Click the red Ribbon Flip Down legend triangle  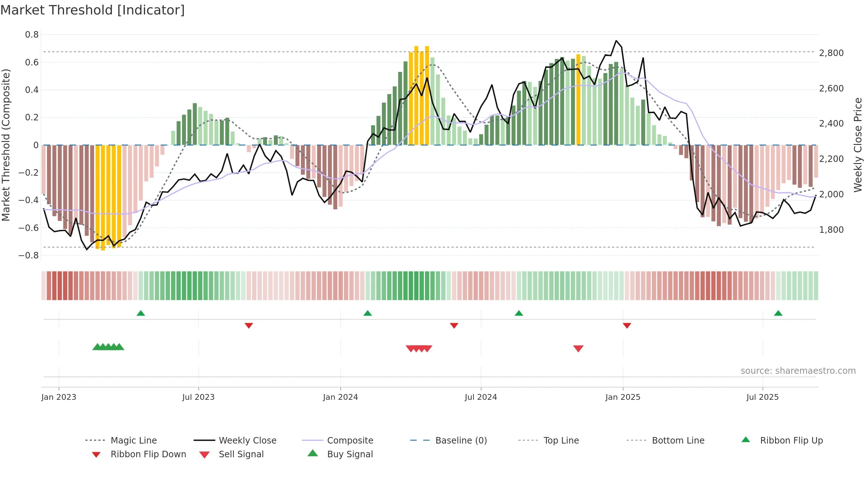[x=96, y=455]
